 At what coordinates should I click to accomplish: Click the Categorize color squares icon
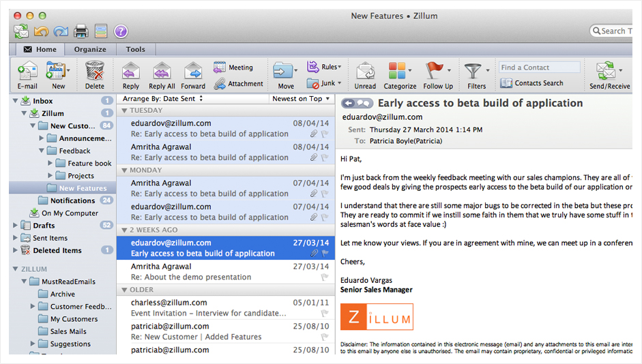tap(397, 70)
